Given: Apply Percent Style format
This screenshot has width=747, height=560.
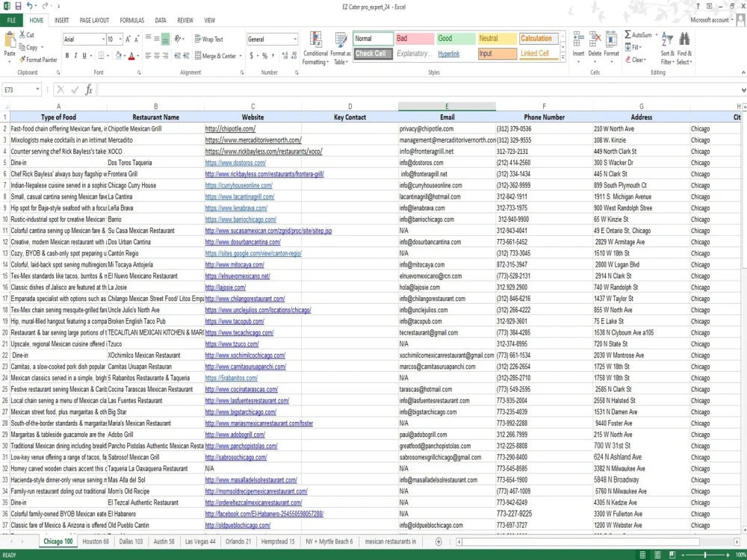Looking at the screenshot, I should 264,56.
